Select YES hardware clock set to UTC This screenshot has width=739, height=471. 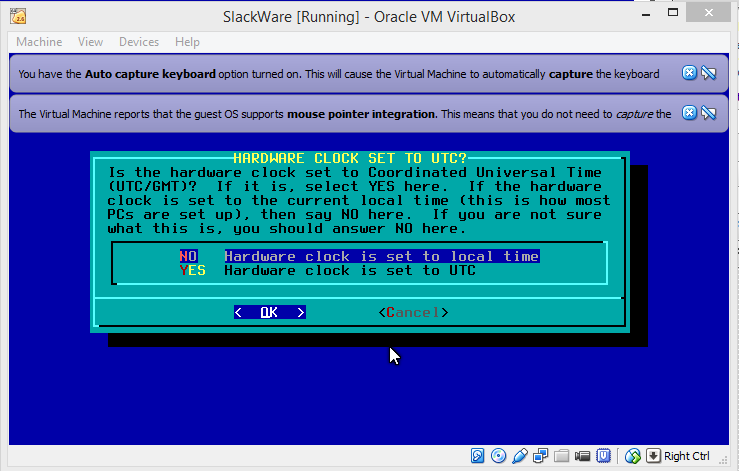328,270
